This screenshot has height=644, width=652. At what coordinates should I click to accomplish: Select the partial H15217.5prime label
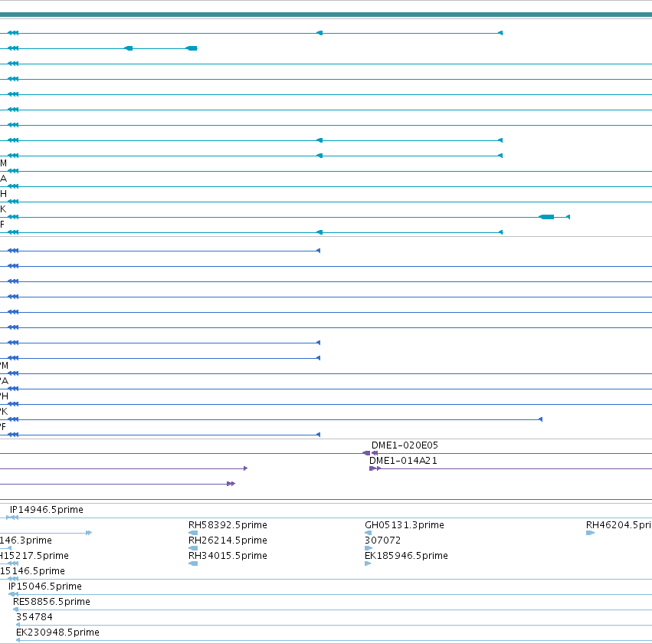pos(34,556)
